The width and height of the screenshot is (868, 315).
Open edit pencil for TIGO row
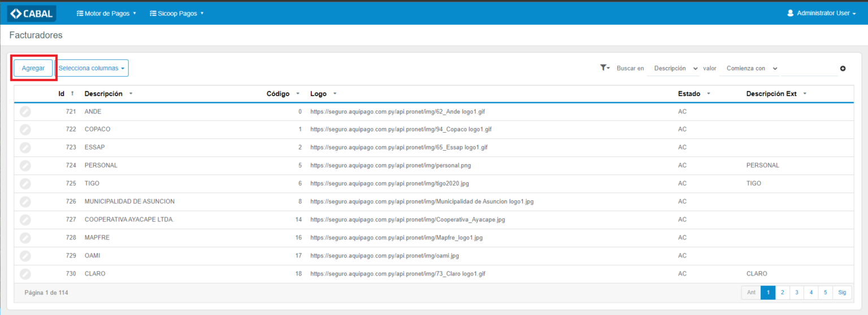(25, 184)
